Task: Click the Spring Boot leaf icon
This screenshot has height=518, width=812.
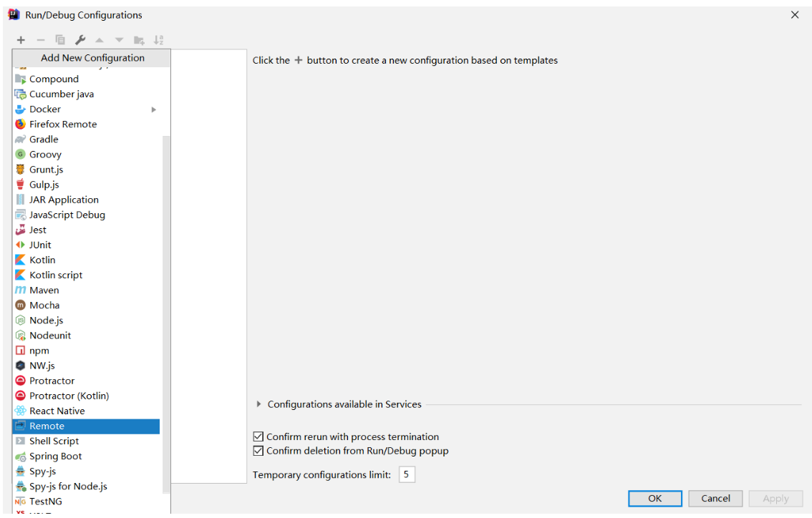Action: point(20,456)
